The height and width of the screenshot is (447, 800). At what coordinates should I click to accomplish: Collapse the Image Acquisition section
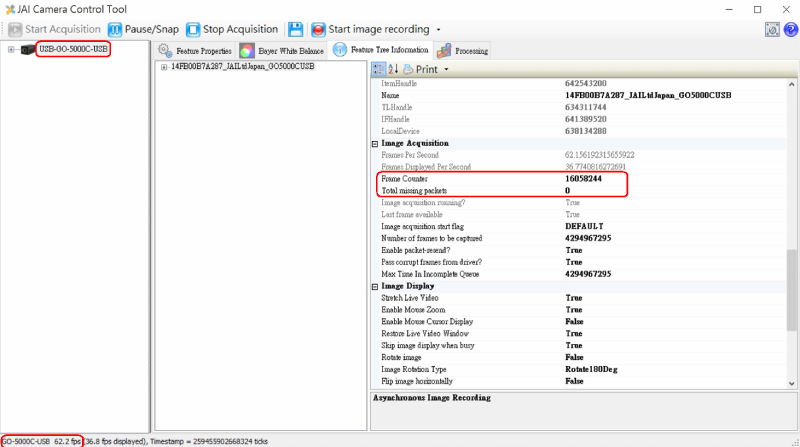(x=374, y=143)
